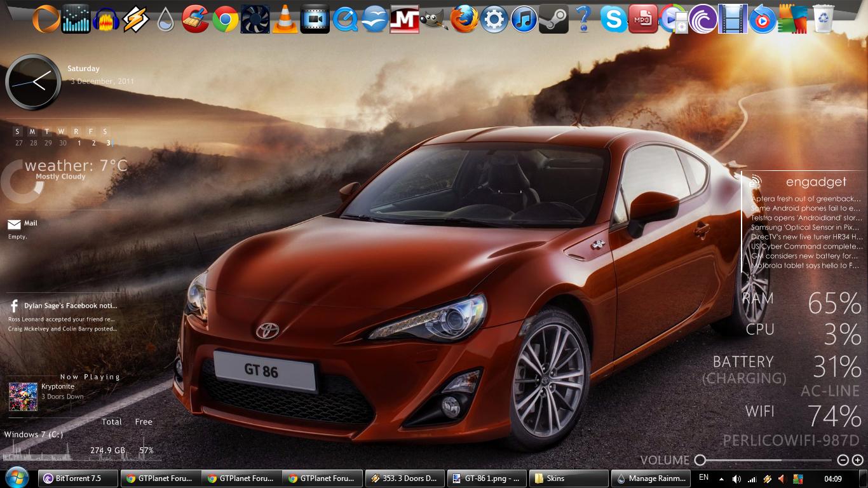
Task: Open Malwarebytes from the dock
Action: pos(405,20)
